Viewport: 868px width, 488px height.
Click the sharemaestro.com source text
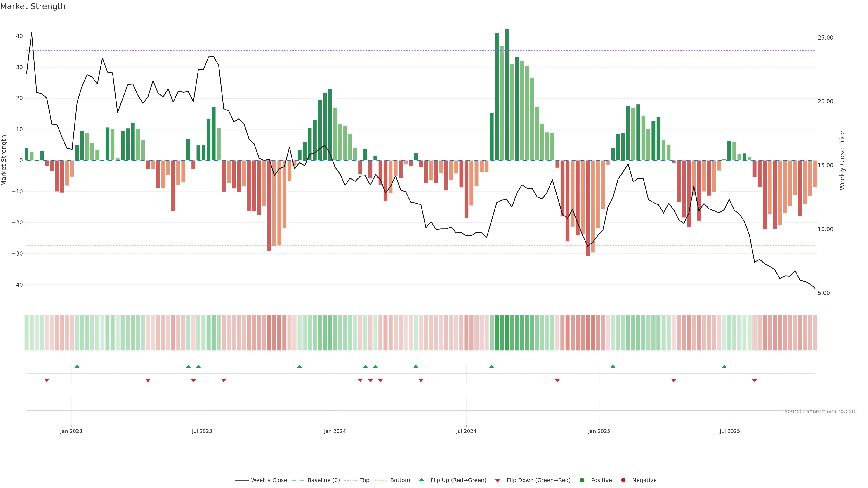821,411
